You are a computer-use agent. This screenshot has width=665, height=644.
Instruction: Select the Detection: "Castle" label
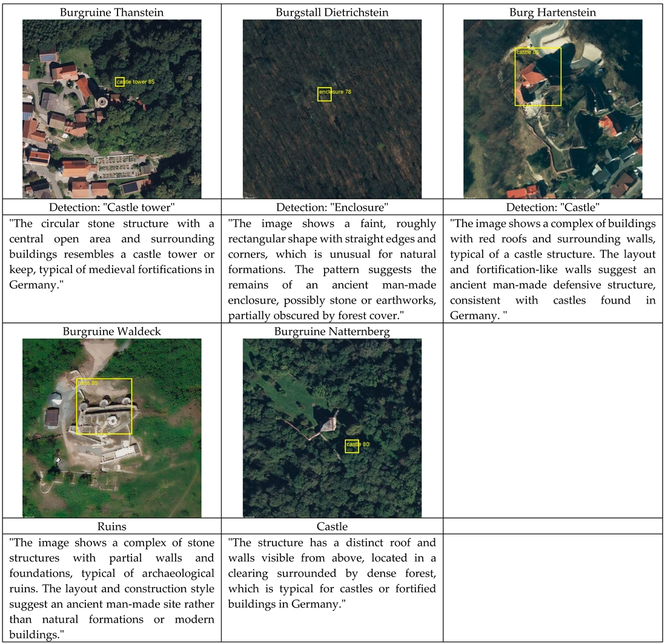(553, 208)
